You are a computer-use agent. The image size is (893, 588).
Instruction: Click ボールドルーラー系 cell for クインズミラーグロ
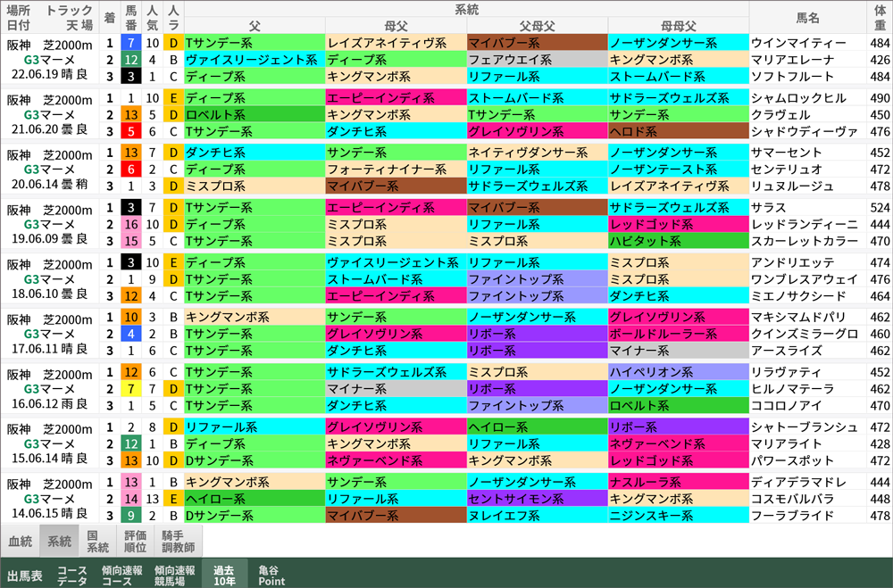click(679, 334)
